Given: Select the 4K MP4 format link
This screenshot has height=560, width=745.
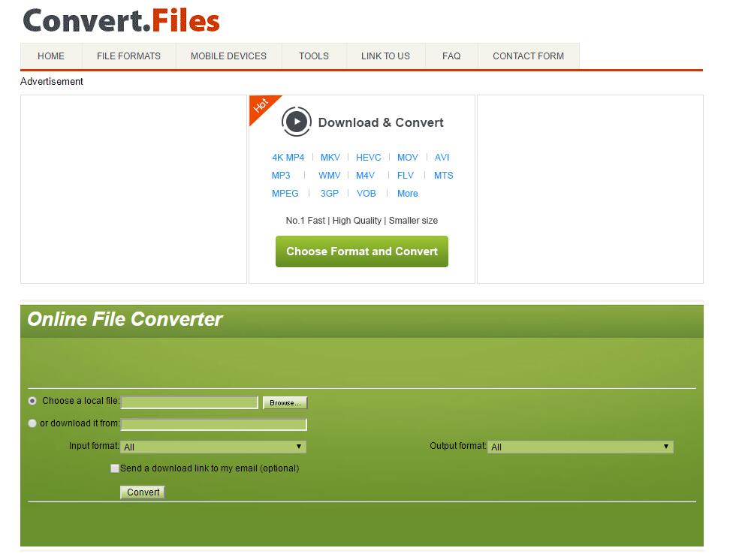Looking at the screenshot, I should [288, 157].
